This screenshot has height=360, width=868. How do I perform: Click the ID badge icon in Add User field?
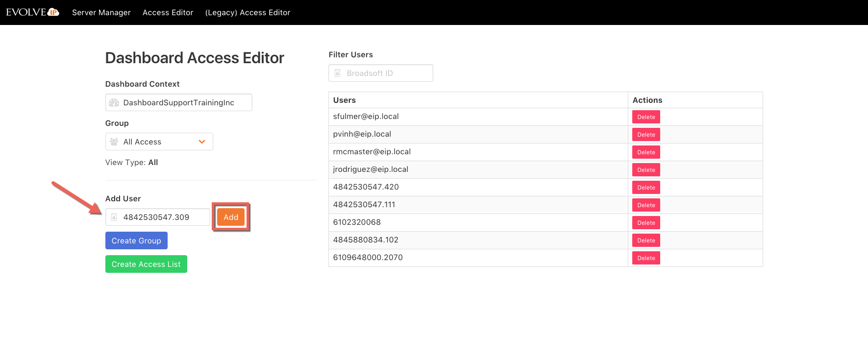pyautogui.click(x=114, y=217)
